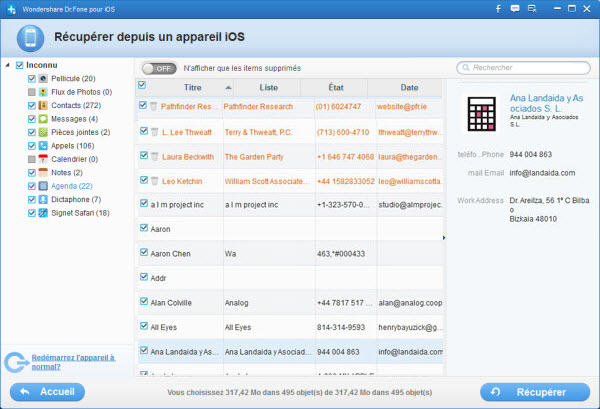Sort by the Titre column arrow
The image size is (600, 409).
pos(228,88)
